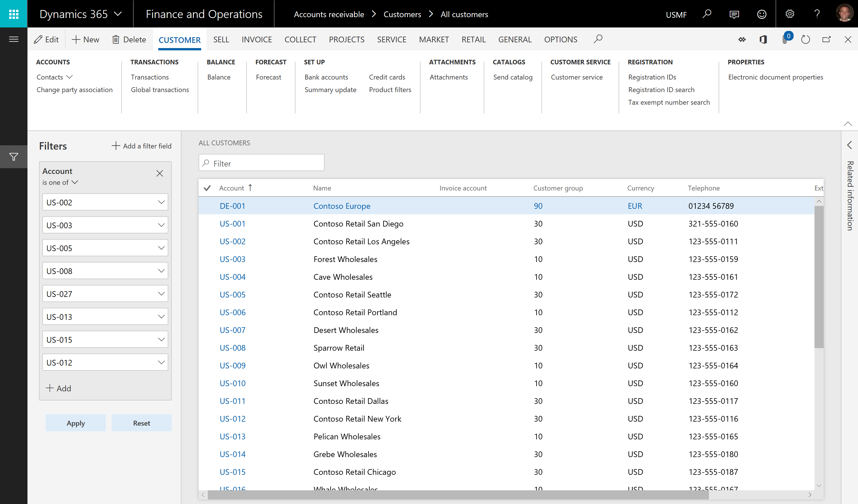Click the Delete record icon
The image size is (858, 504).
point(128,39)
